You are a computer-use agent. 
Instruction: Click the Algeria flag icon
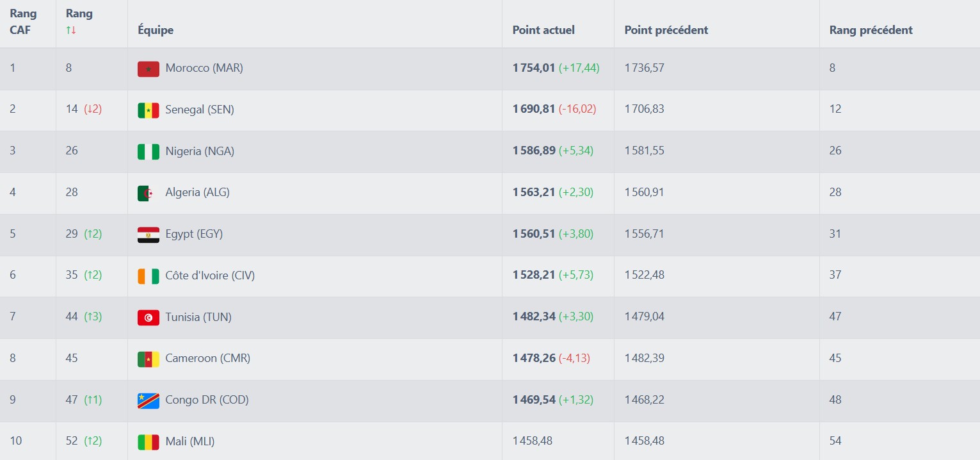click(148, 193)
